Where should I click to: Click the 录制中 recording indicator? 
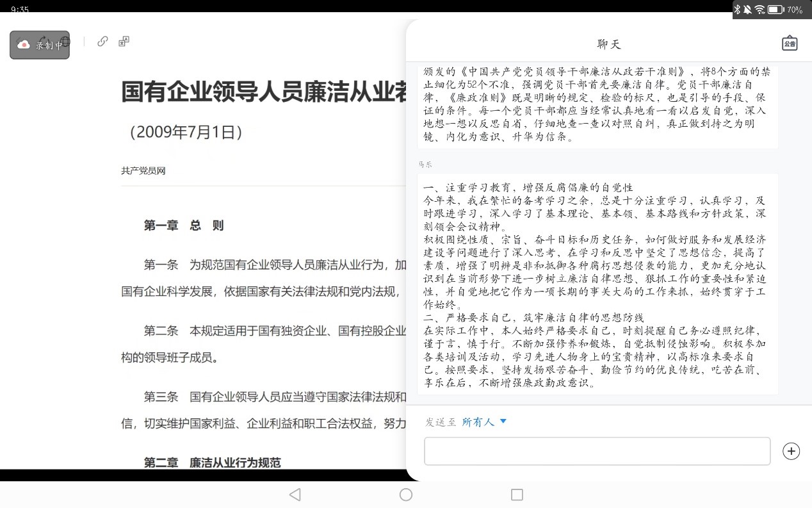pyautogui.click(x=40, y=45)
